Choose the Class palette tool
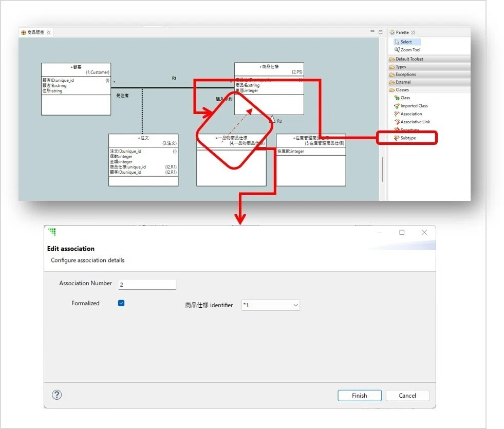The width and height of the screenshot is (504, 429). (402, 98)
